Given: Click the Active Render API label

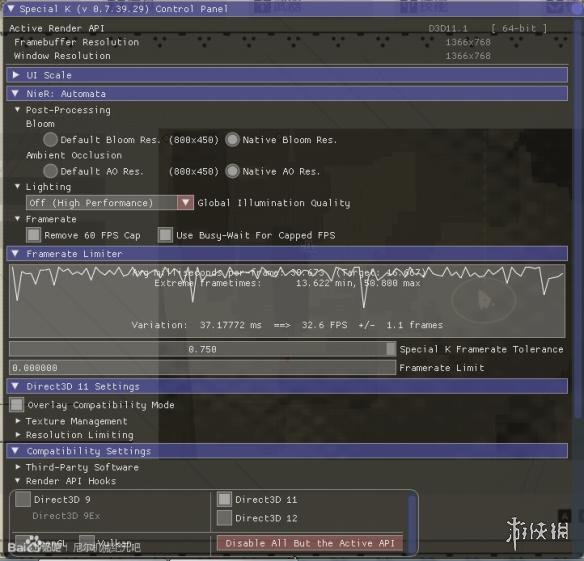Looking at the screenshot, I should pos(57,28).
